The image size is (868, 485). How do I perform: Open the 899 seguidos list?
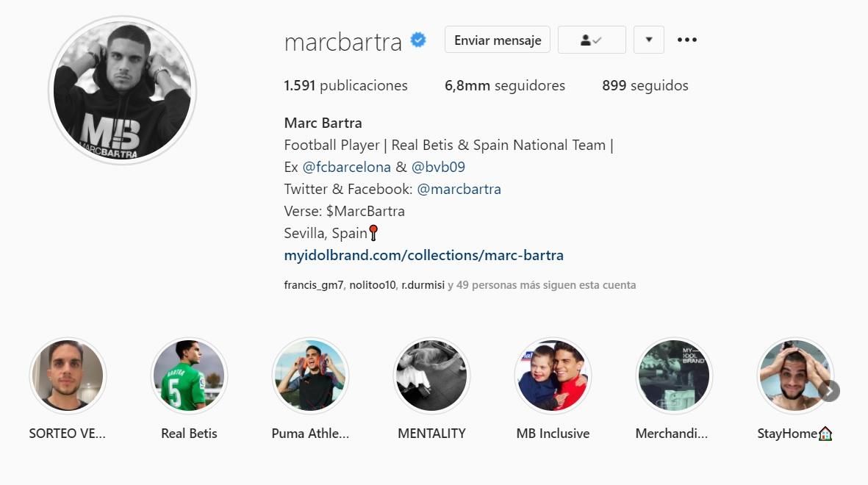(x=645, y=85)
